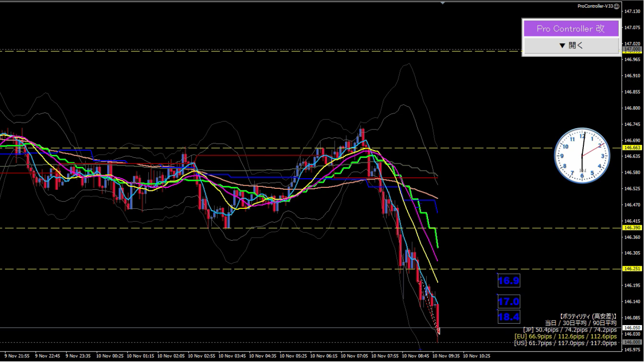Click the chart shift triangle at top
Screen dimensions: 644x362
[442, 3]
